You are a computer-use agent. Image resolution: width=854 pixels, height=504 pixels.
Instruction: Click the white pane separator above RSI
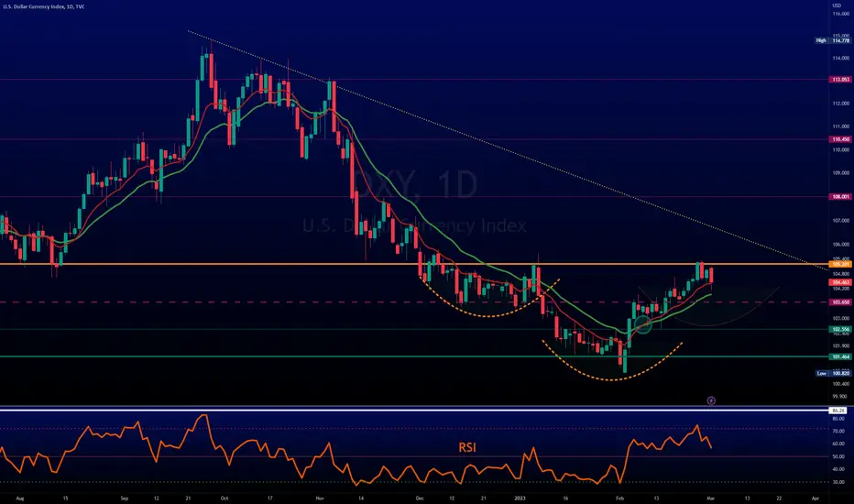point(414,410)
